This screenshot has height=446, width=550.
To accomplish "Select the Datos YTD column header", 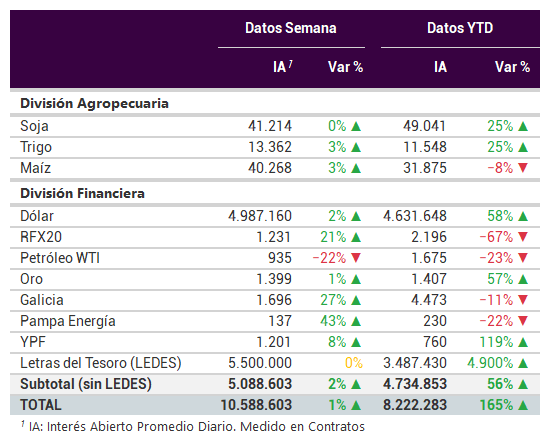I will [460, 28].
